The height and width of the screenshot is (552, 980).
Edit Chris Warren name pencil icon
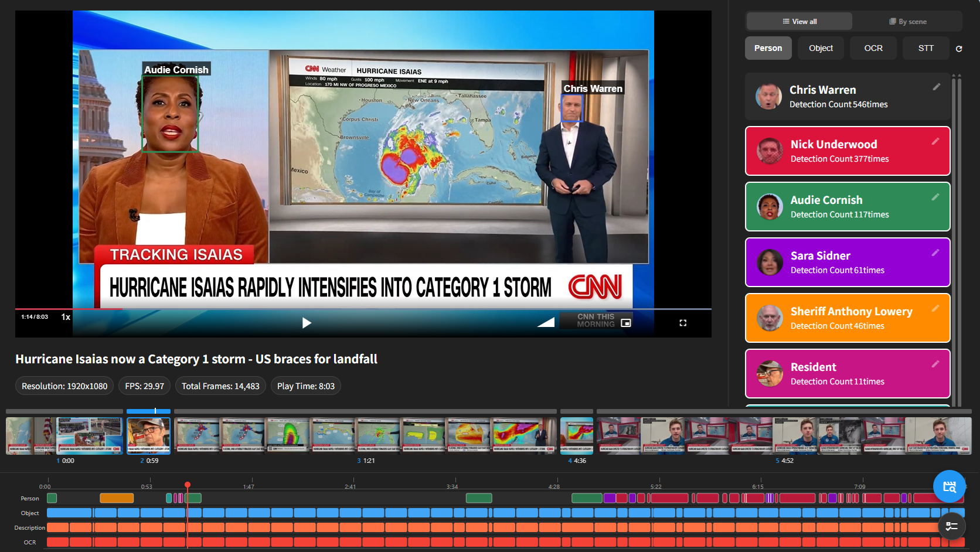(x=937, y=87)
